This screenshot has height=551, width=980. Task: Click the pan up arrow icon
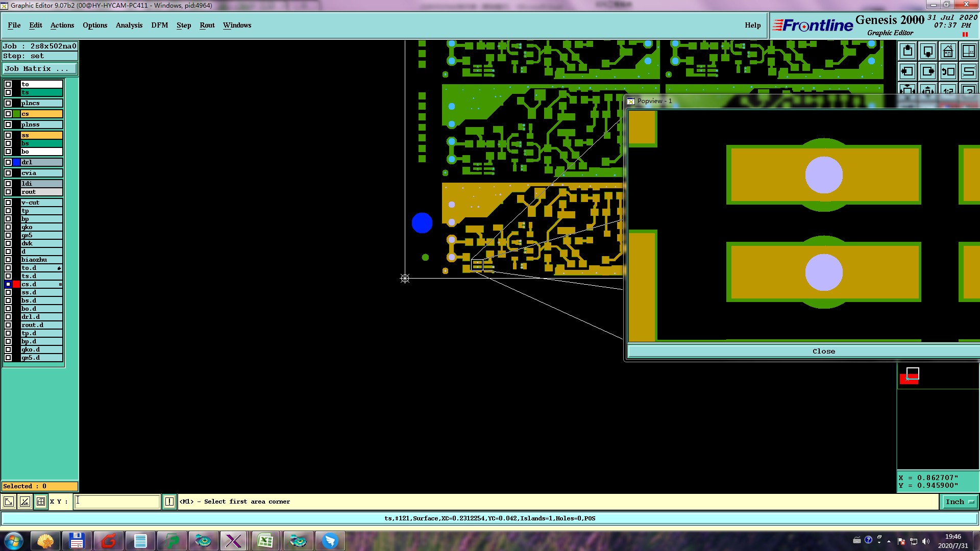click(907, 51)
